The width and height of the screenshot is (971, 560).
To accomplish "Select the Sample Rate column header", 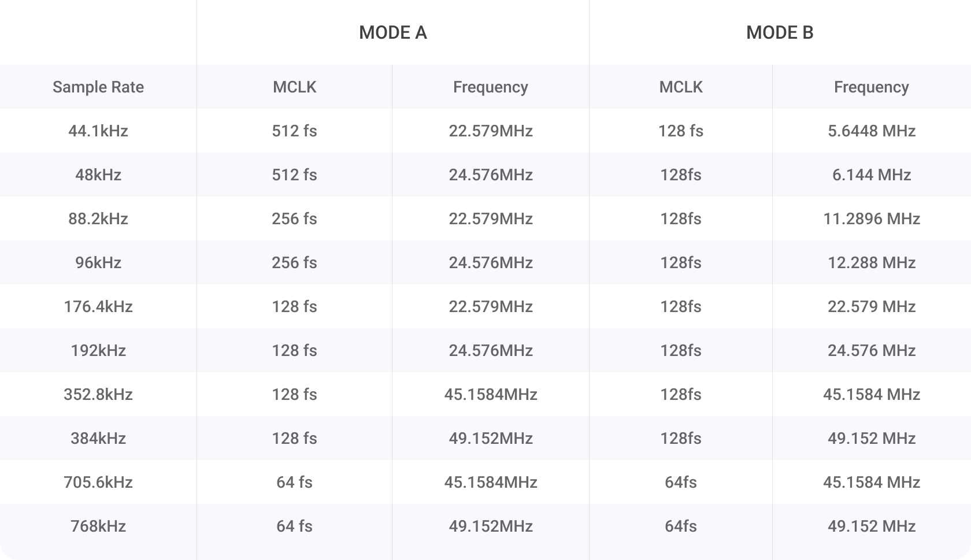I will [x=98, y=87].
